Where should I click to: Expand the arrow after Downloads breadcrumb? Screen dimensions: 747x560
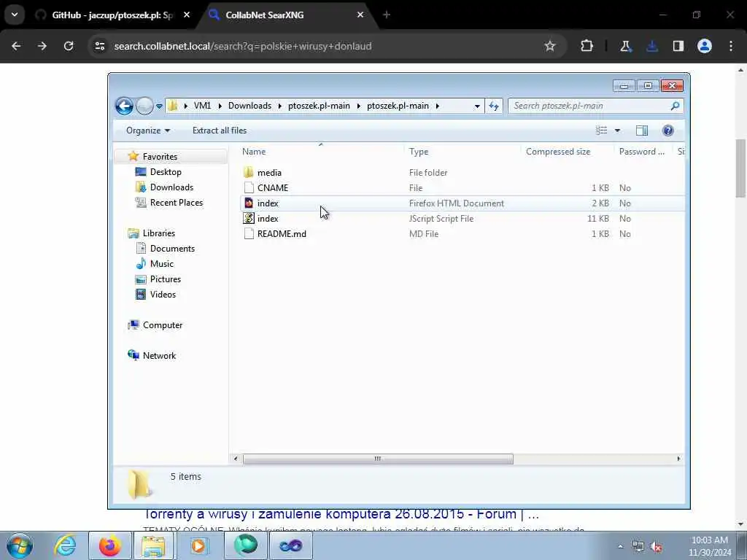279,106
